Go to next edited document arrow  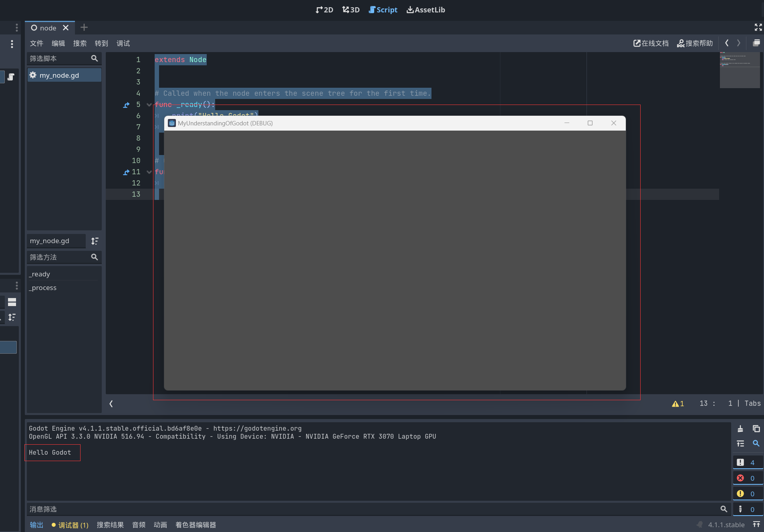pos(738,43)
